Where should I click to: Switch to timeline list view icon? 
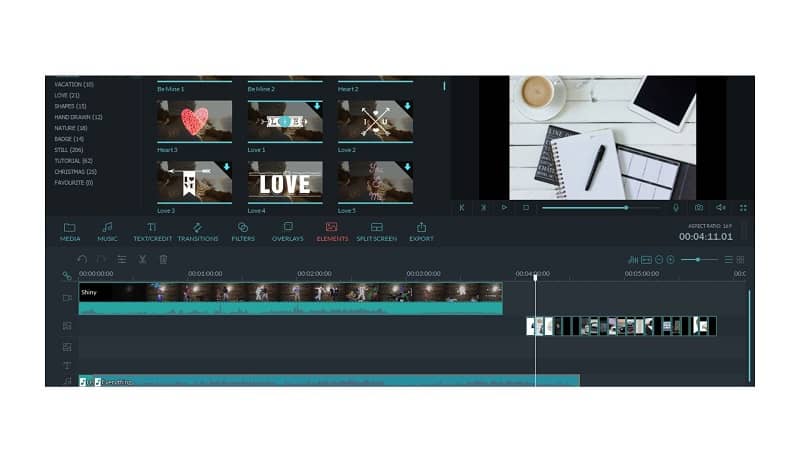(729, 260)
